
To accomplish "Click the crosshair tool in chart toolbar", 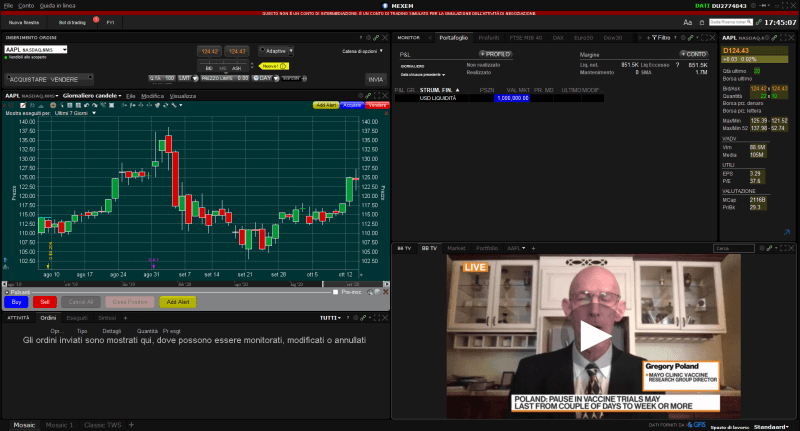I will [x=53, y=105].
